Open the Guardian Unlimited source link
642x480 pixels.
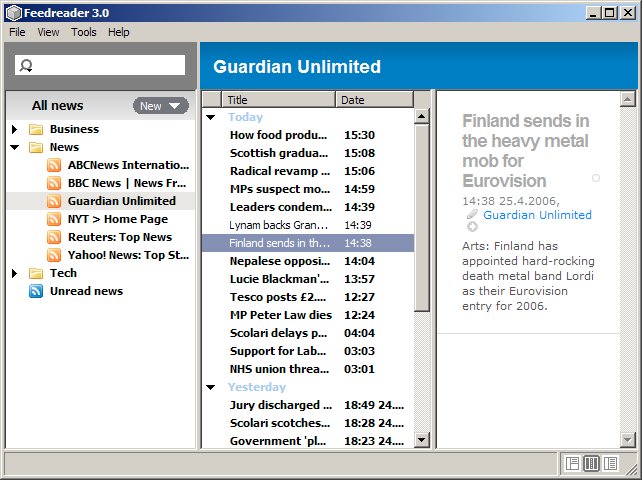point(537,215)
